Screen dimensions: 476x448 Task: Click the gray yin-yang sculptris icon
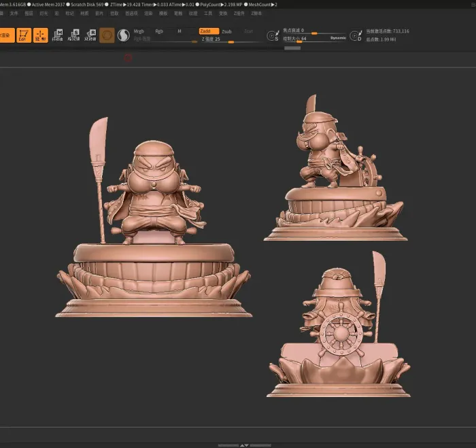124,35
